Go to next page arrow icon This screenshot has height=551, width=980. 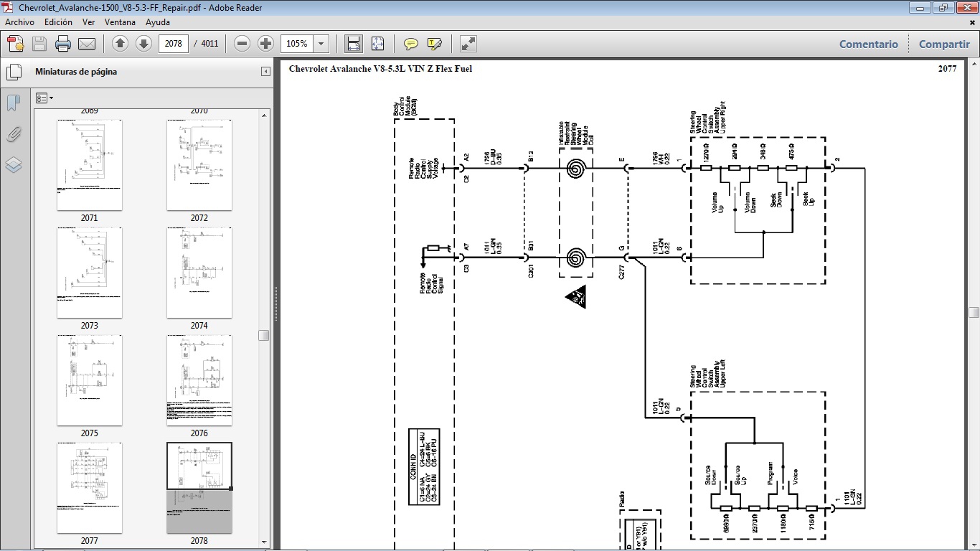pos(143,44)
